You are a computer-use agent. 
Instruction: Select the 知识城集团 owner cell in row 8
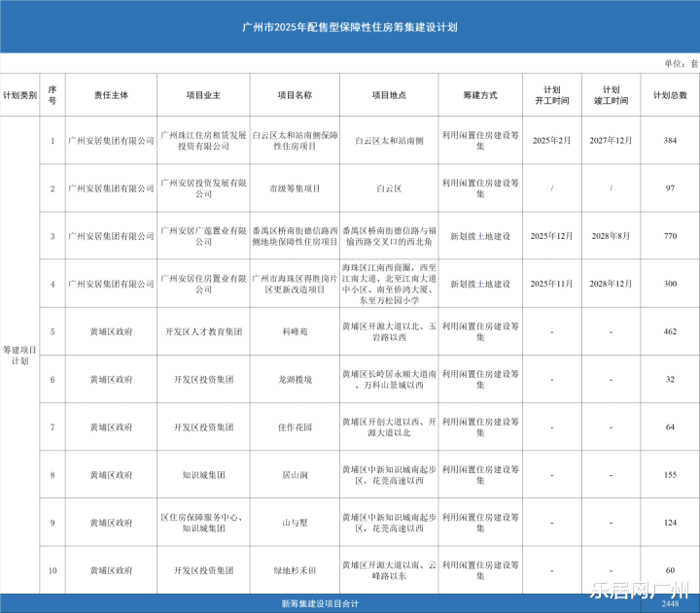(203, 475)
